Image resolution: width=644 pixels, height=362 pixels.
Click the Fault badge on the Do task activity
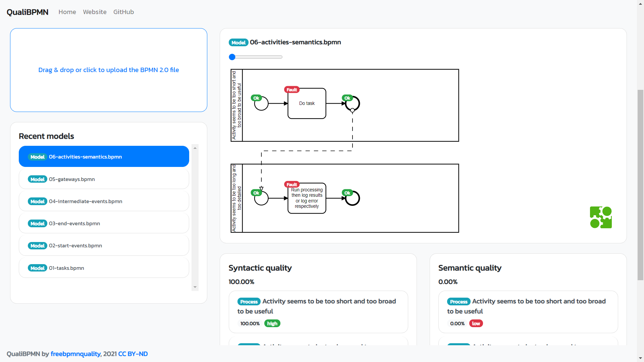291,89
